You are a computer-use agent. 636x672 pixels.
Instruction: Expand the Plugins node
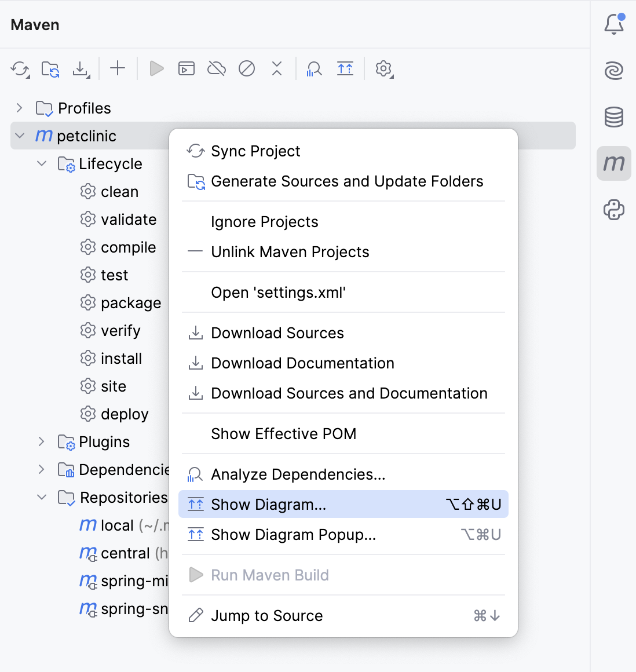(x=41, y=441)
